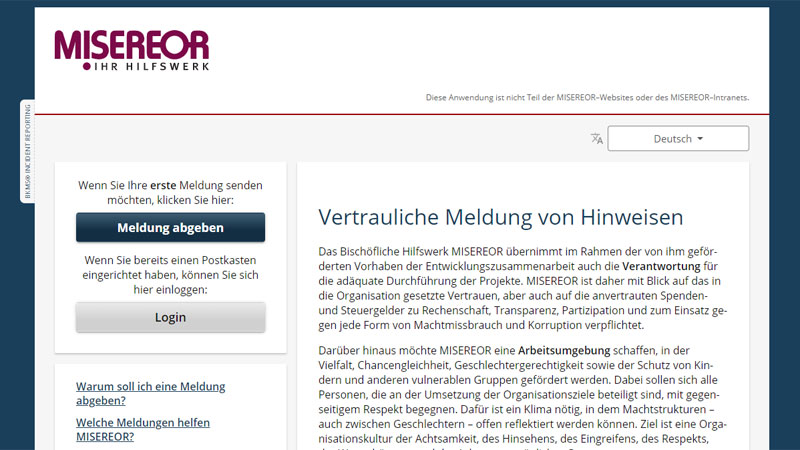Click the notice 'Diese Anwendung ist nicht Teil...'
Screen dimensions: 800x450
[x=587, y=97]
